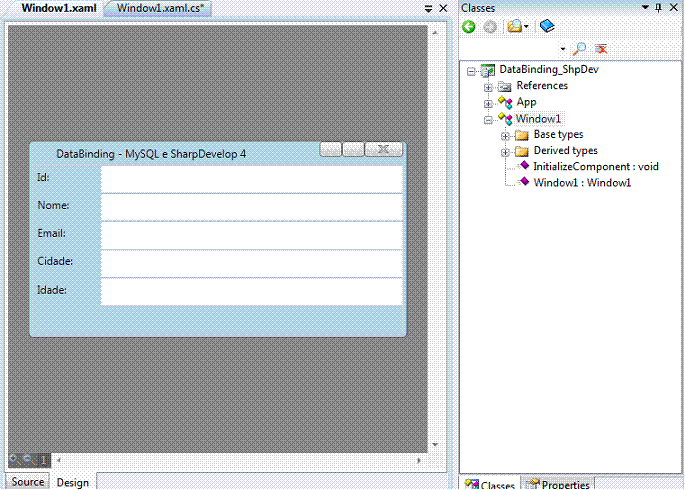Click the green Back arrow in Classes panel
Screen dimensions: 685x490
pos(469,27)
